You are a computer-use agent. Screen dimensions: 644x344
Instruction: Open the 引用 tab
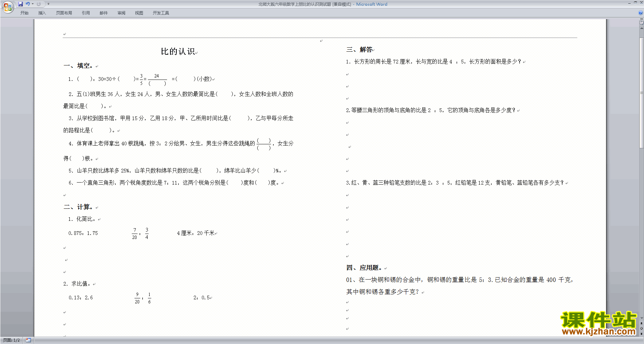click(x=86, y=13)
